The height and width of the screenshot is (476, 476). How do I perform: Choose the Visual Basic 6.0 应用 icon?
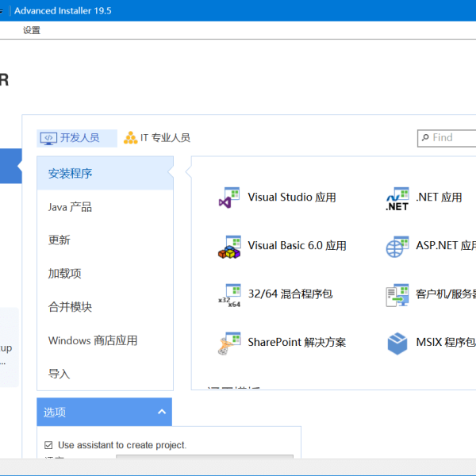pyautogui.click(x=229, y=247)
